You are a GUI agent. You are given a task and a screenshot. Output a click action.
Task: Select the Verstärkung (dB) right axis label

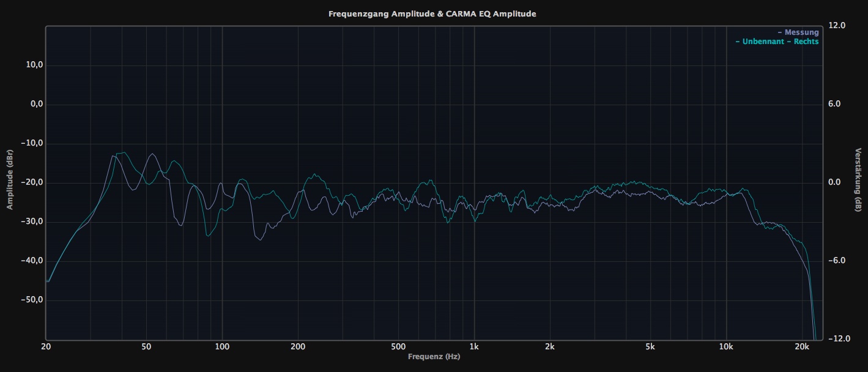pos(858,179)
